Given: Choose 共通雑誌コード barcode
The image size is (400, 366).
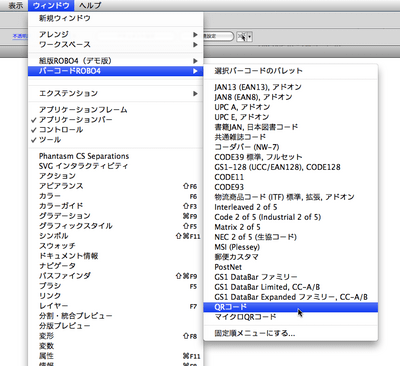Looking at the screenshot, I should [x=291, y=137].
